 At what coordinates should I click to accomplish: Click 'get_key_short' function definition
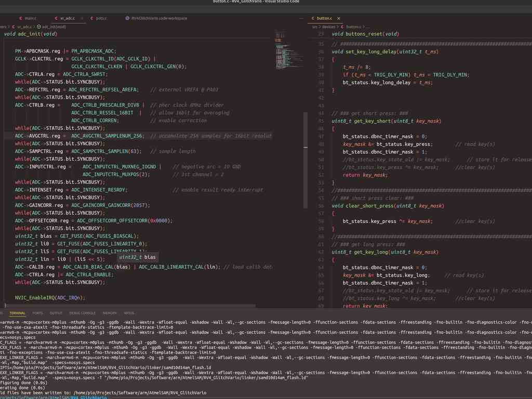pos(372,121)
